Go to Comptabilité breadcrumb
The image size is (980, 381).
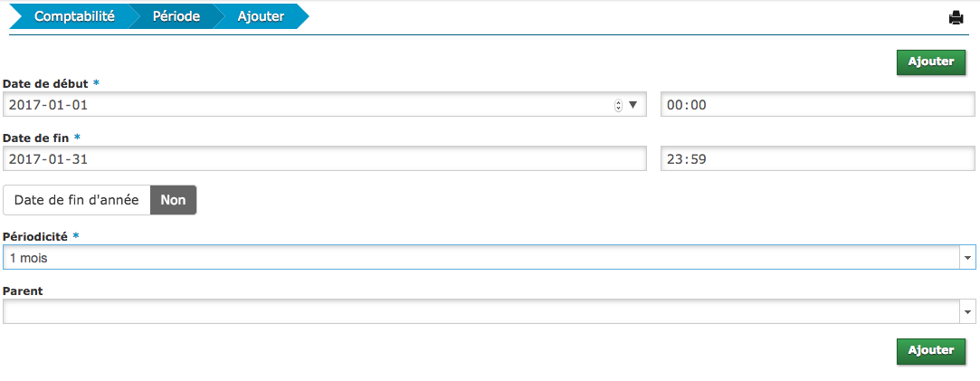tap(74, 16)
